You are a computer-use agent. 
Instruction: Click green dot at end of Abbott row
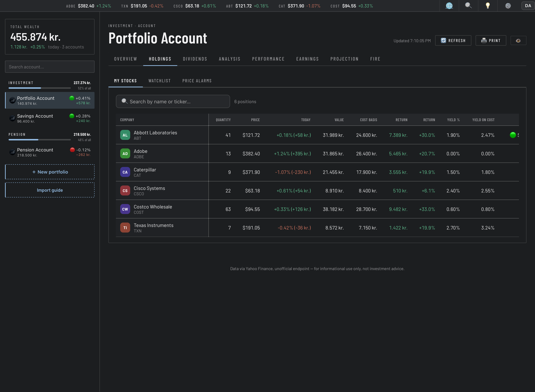(x=513, y=135)
